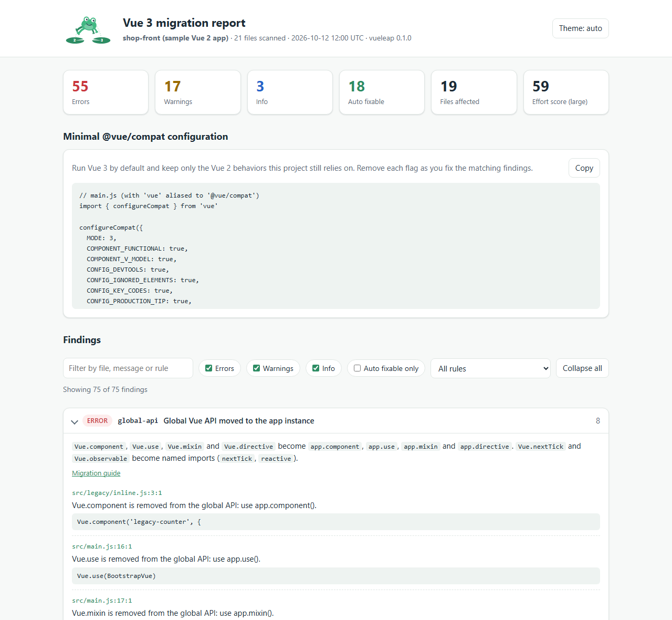Click the Collapse all button

tap(582, 368)
